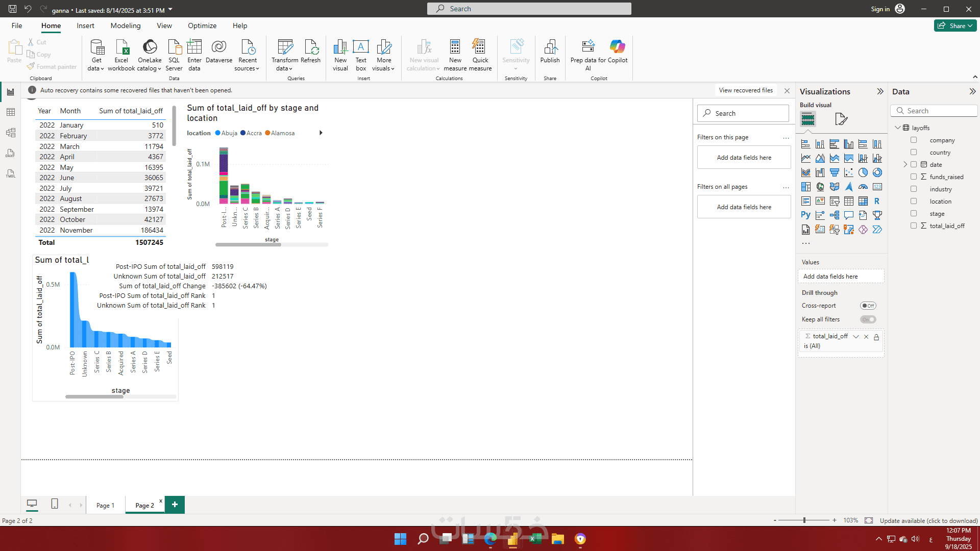Select the Python visual icon
This screenshot has height=551, width=980.
(805, 215)
